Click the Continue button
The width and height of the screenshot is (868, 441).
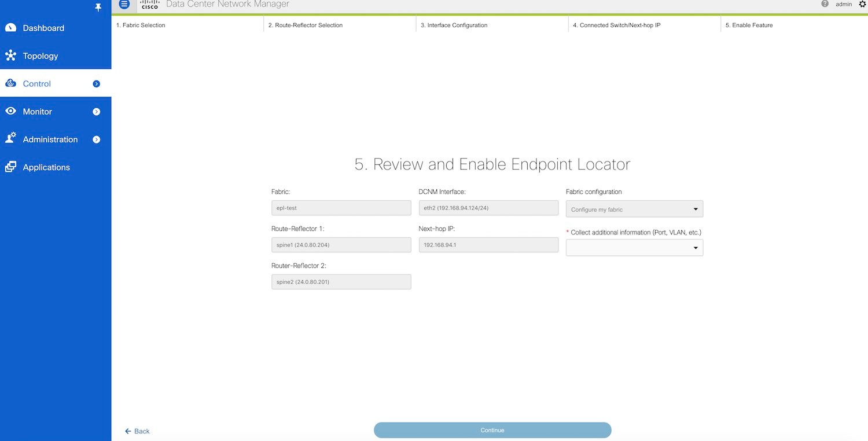[492, 430]
